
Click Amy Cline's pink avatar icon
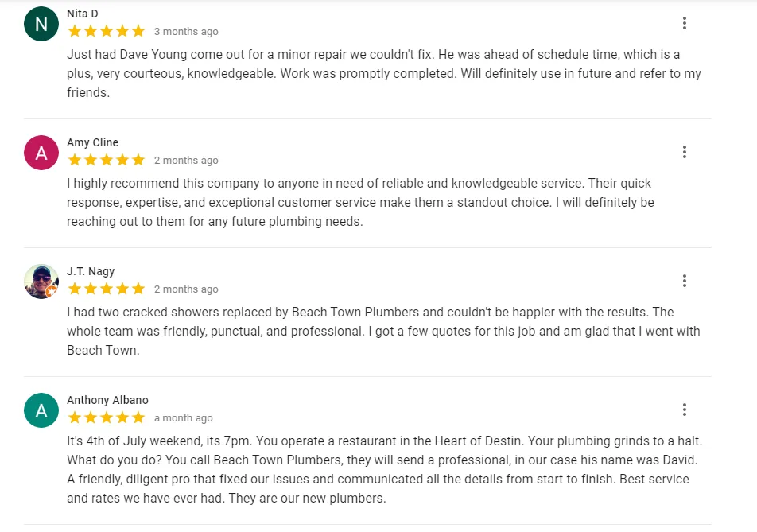tap(41, 153)
